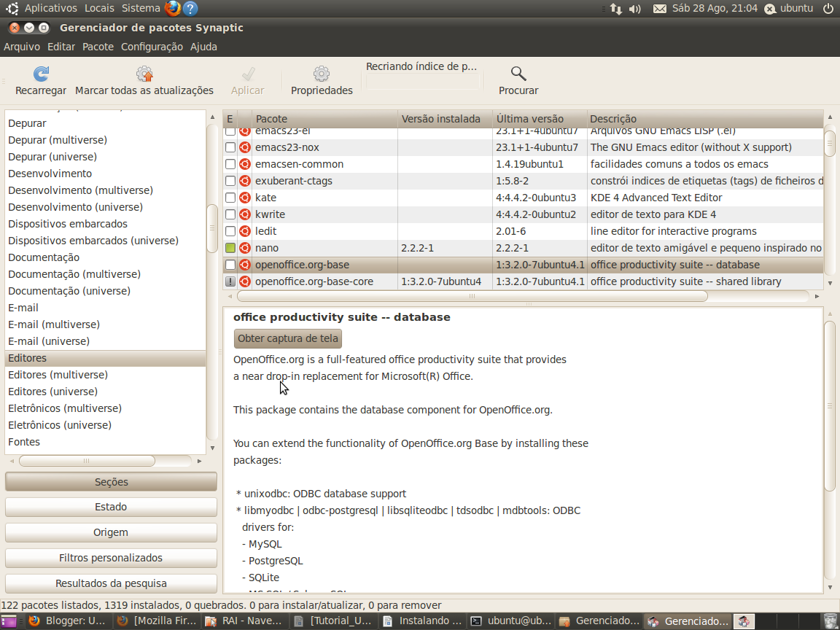Click the openoffice.org-base-core status box

[x=230, y=281]
